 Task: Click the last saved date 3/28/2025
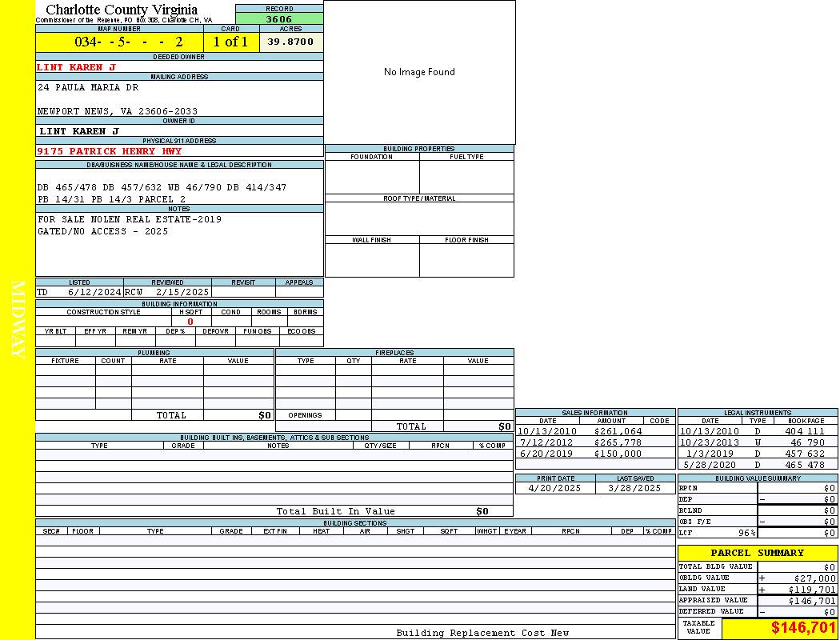click(x=634, y=488)
